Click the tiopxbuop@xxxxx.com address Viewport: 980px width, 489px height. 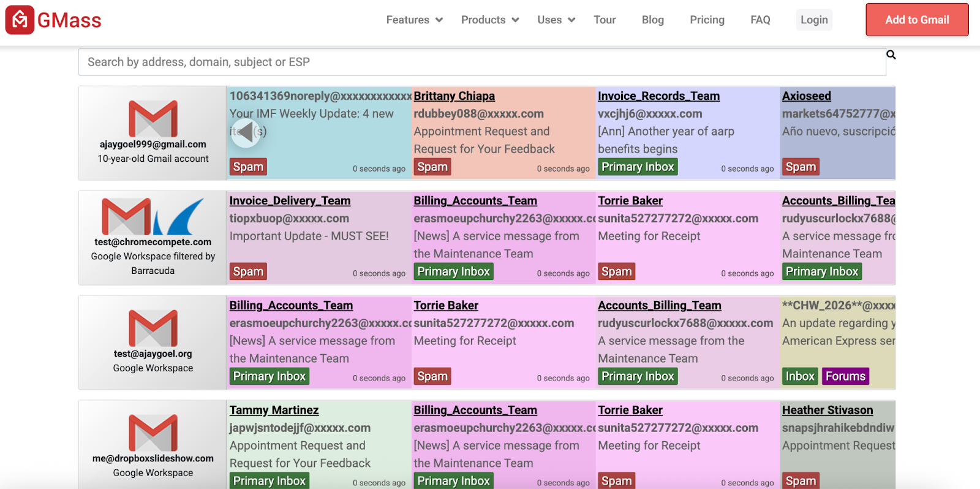[289, 218]
